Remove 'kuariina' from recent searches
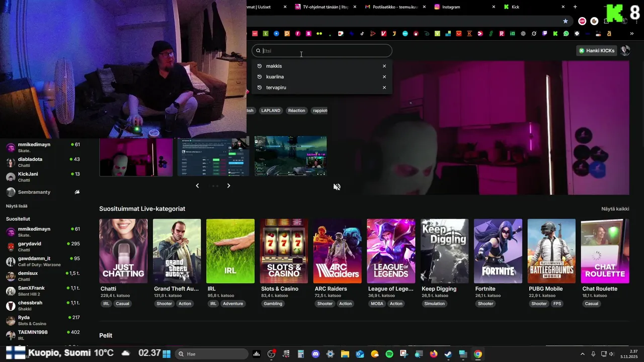 point(384,77)
